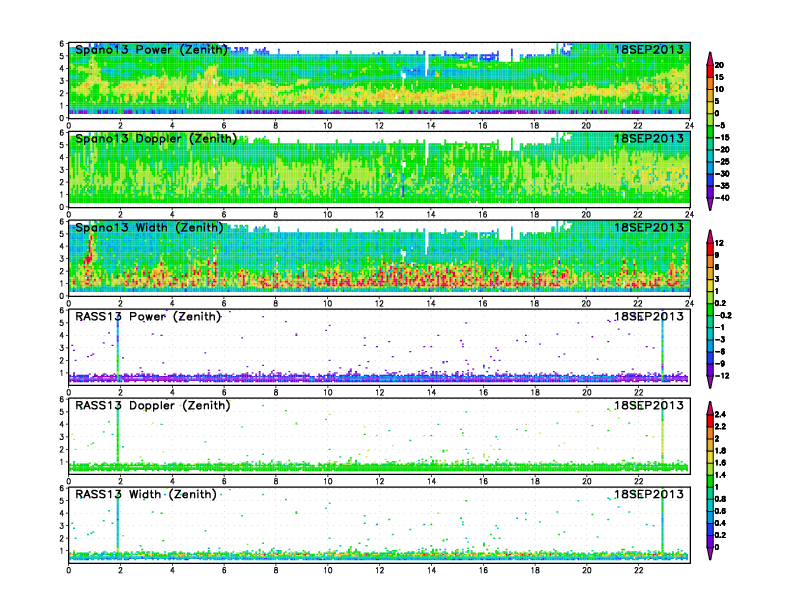Click the 18SEP2013 date in RASS13 Power panel
The width and height of the screenshot is (792, 612).
point(649,317)
